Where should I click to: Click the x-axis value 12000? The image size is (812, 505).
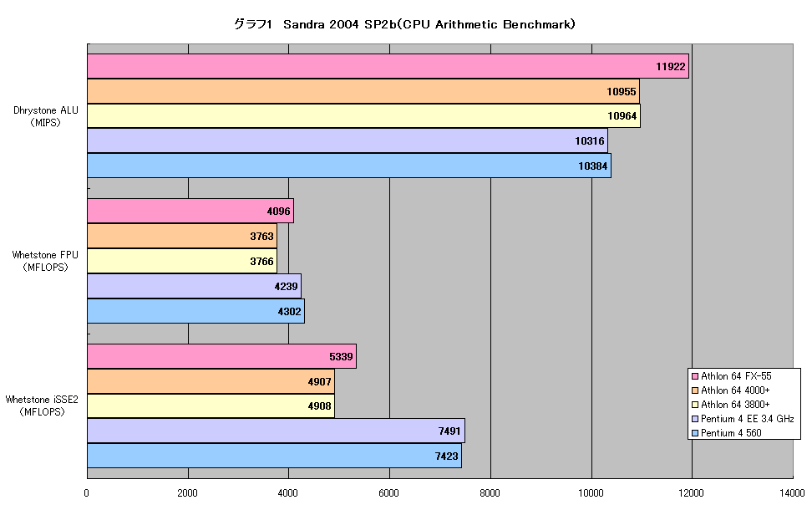tap(692, 492)
